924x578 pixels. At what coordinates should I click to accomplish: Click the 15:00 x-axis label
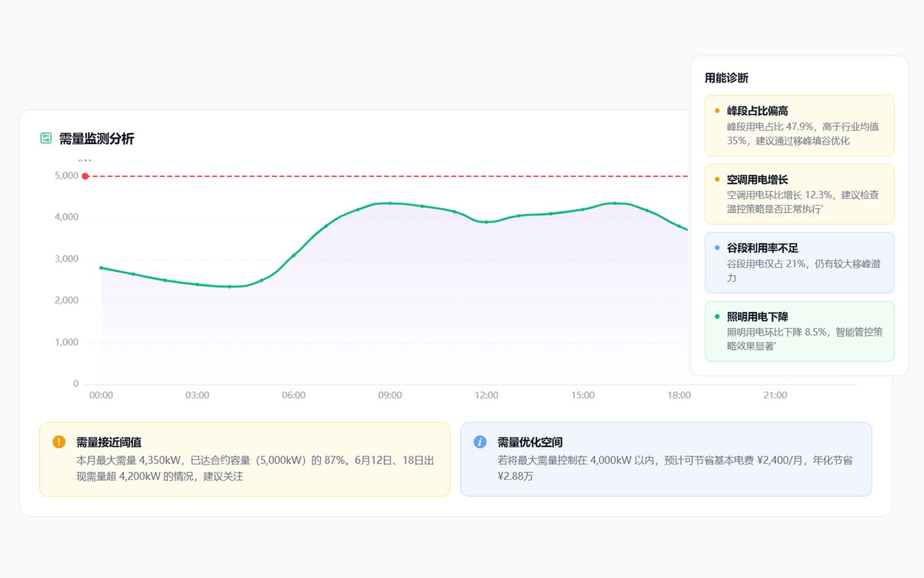(x=583, y=395)
